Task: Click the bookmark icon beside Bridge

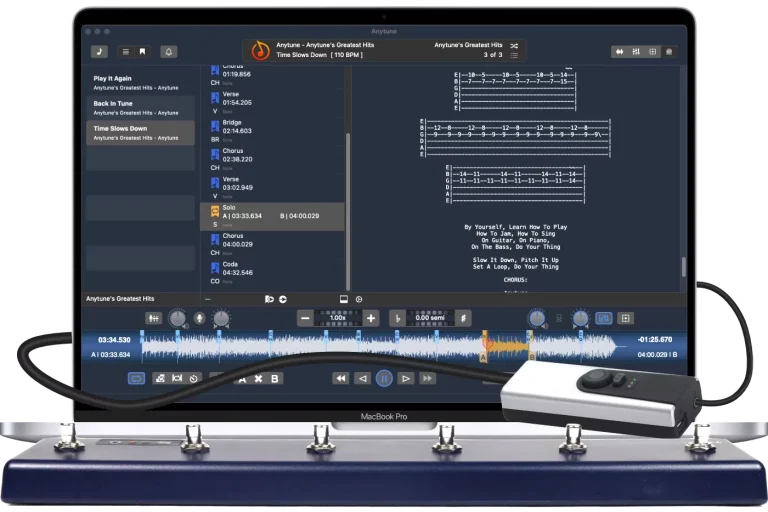Action: [215, 126]
